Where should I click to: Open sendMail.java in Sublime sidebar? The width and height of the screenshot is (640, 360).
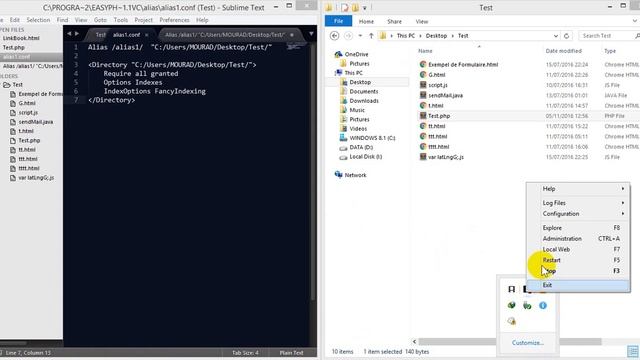point(36,122)
